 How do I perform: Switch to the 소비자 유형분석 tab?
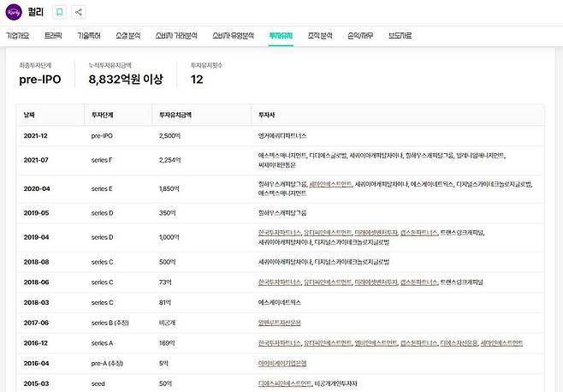point(233,36)
